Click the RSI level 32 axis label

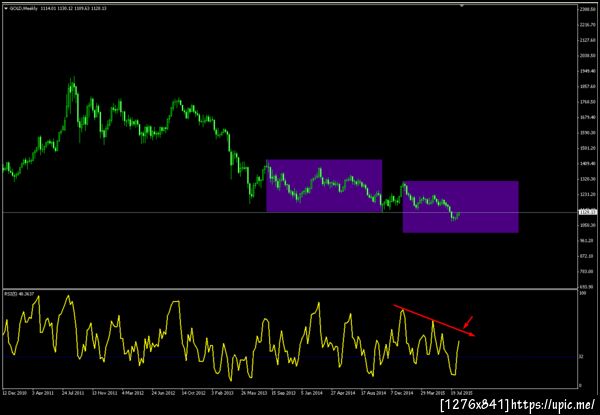(581, 357)
